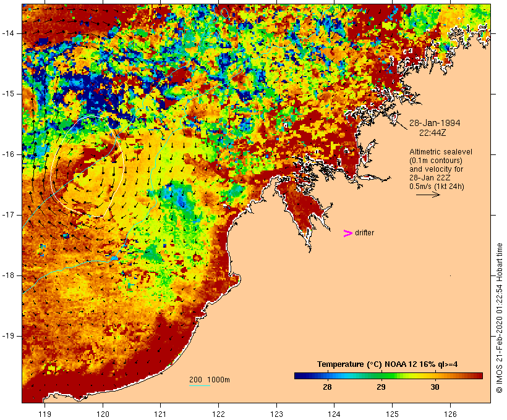Click the '200 1000m' bathymetry legend label
The width and height of the screenshot is (507, 420).
click(x=210, y=380)
